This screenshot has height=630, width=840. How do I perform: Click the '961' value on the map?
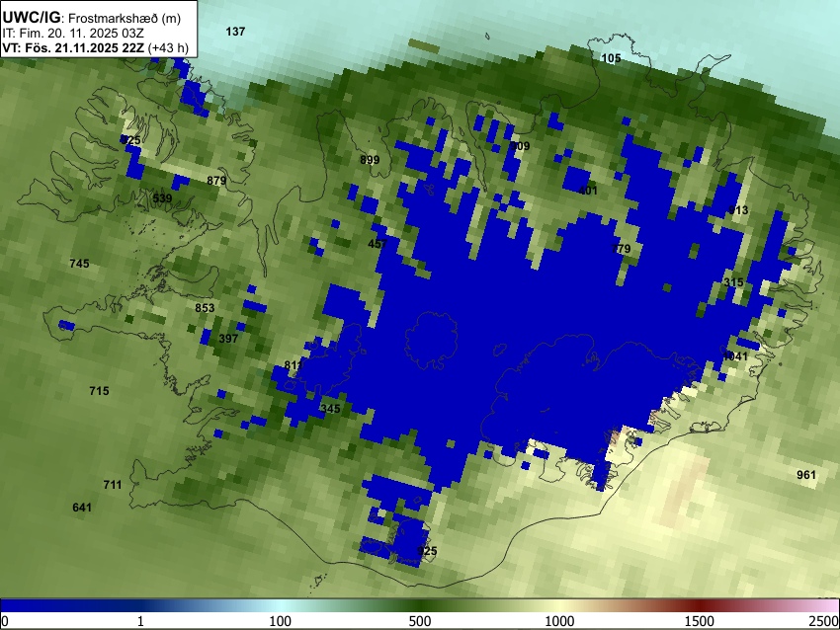806,475
